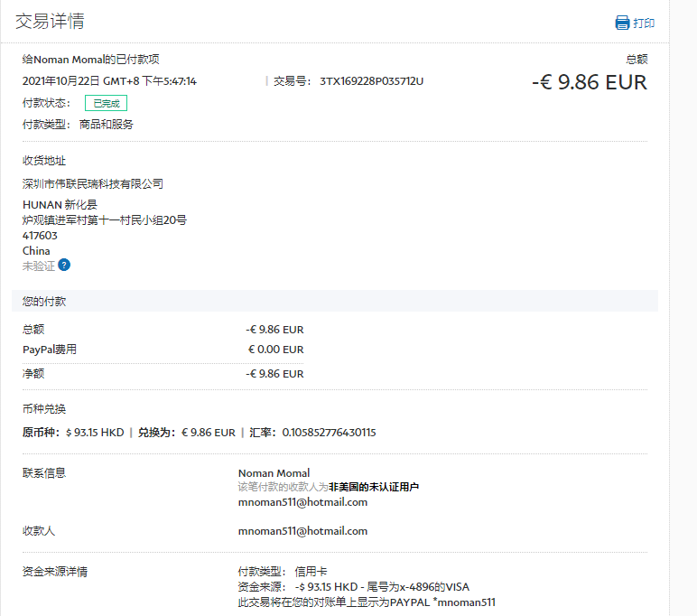Viewport: 697px width, 616px height.
Task: Click the 交易详情 page heading
Action: (x=51, y=22)
